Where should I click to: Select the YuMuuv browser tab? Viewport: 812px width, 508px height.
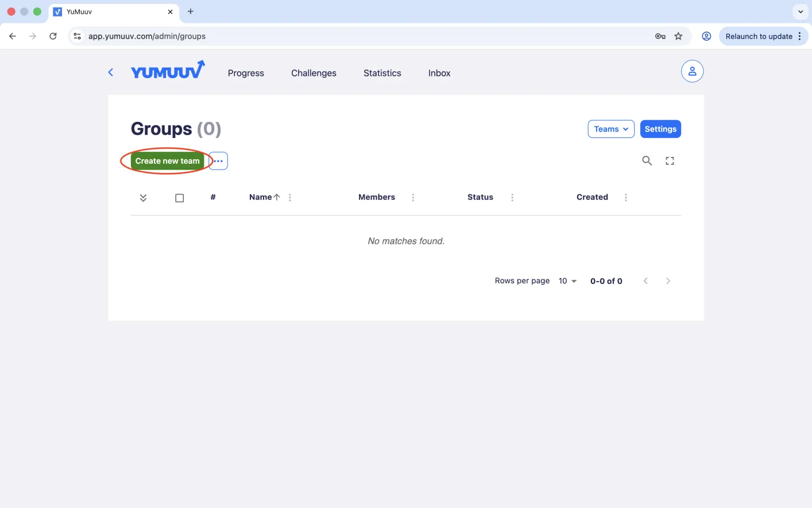tap(113, 11)
